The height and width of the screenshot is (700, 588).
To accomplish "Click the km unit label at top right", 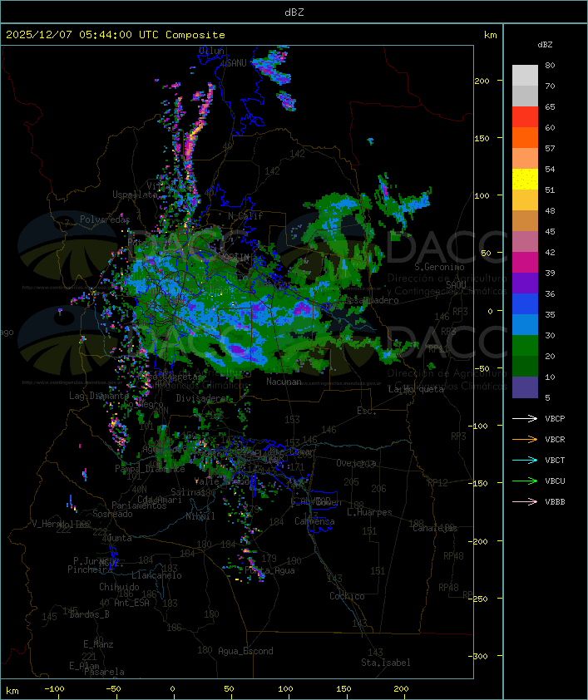I will 490,35.
